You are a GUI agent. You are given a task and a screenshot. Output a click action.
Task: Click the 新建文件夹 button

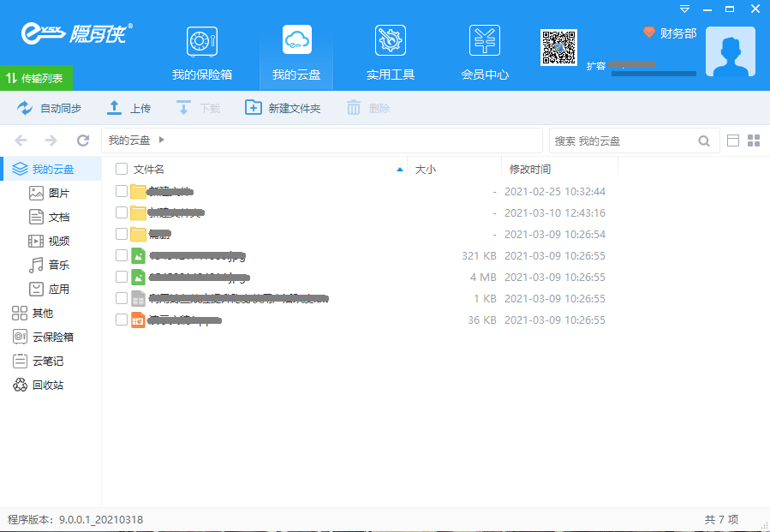coord(283,108)
